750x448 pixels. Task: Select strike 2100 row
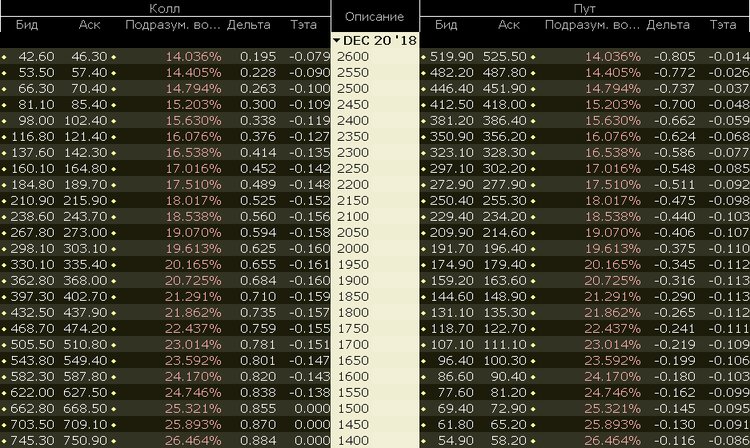pos(353,217)
